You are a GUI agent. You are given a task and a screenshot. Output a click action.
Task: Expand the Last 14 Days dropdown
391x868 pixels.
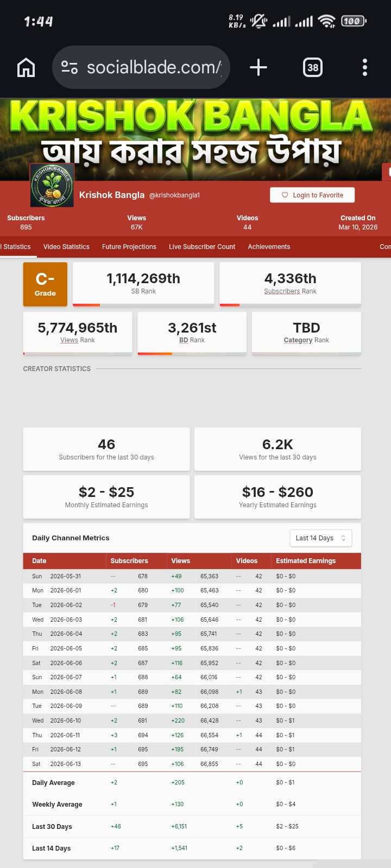point(321,538)
